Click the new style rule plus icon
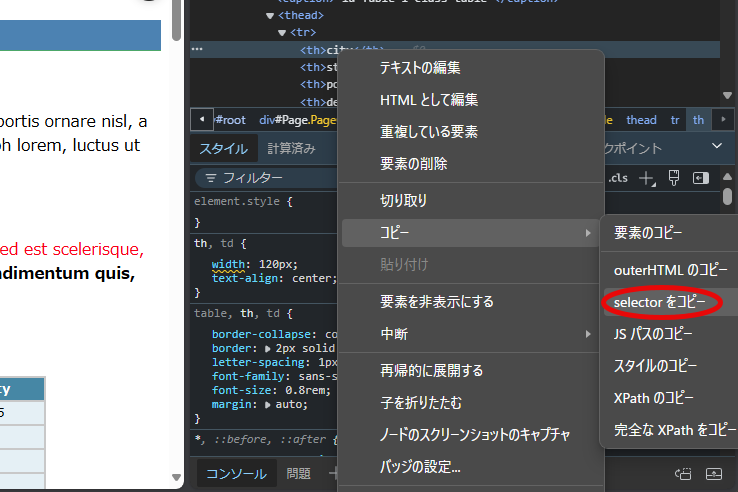This screenshot has width=738, height=492. (647, 178)
